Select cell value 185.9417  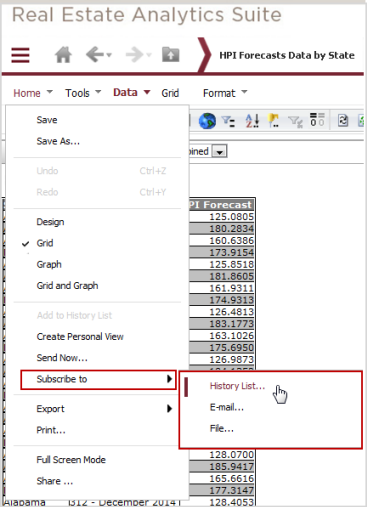(231, 467)
